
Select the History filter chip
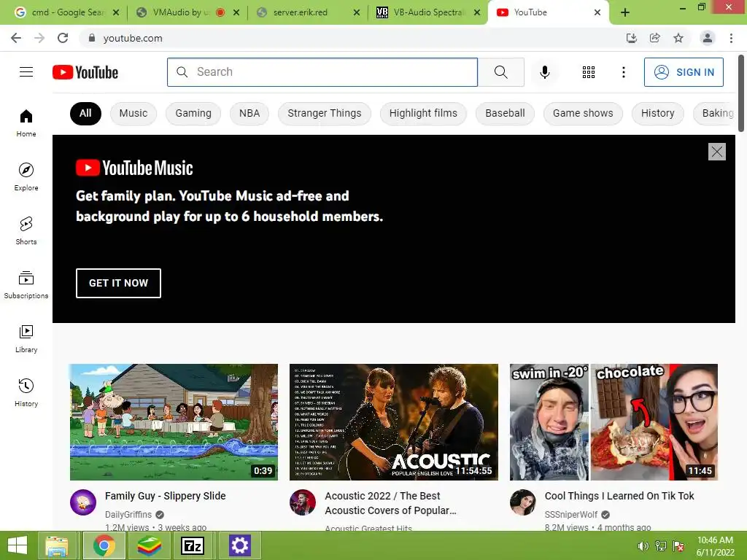tap(657, 113)
